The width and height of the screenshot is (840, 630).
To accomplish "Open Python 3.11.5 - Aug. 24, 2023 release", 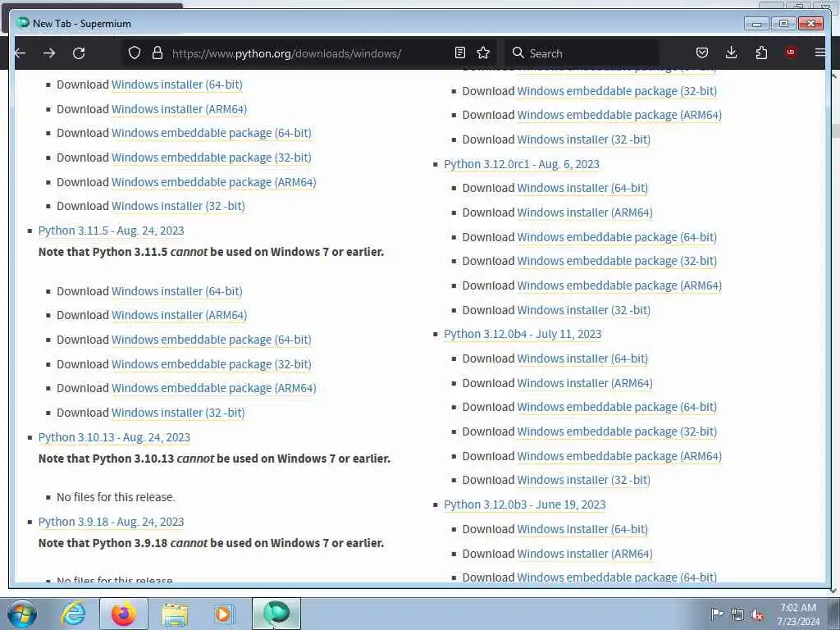I will click(x=111, y=231).
